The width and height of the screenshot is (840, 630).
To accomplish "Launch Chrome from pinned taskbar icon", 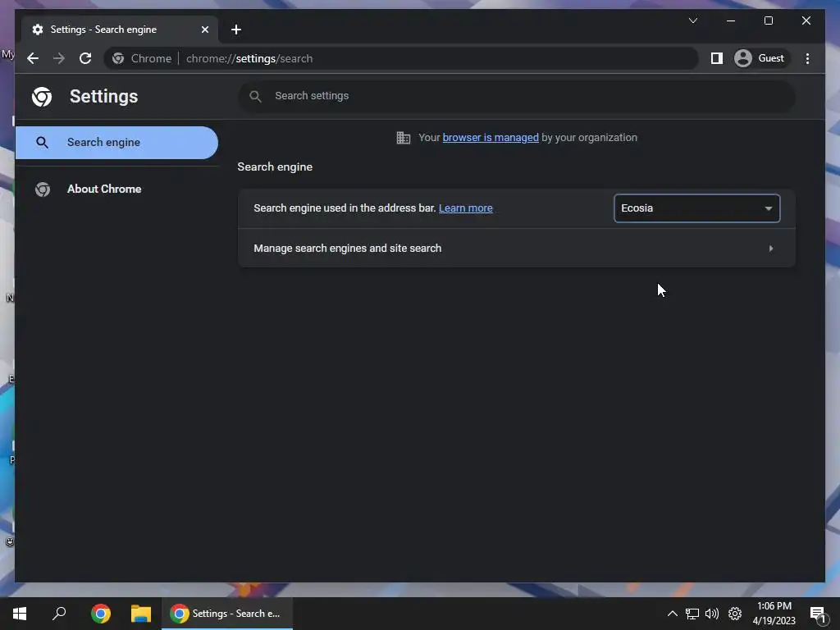I will click(101, 614).
